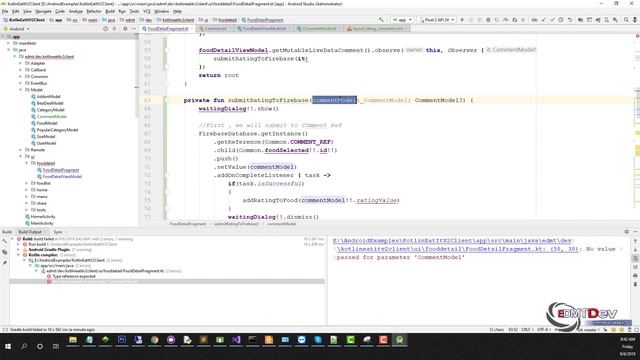Image resolution: width=640 pixels, height=360 pixels.
Task: Switch to FoodDetailViewModel.kt editor tab
Action: 264,29
